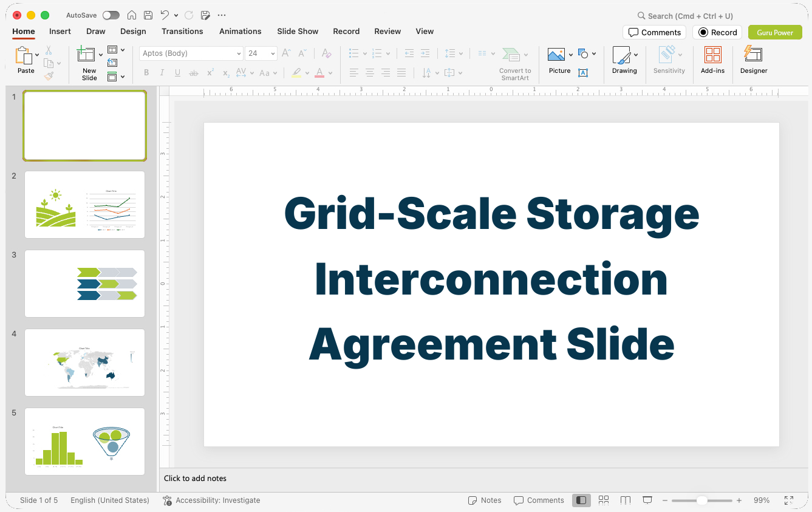Viewport: 812px width, 512px height.
Task: Click the Guru Power button
Action: (775, 32)
